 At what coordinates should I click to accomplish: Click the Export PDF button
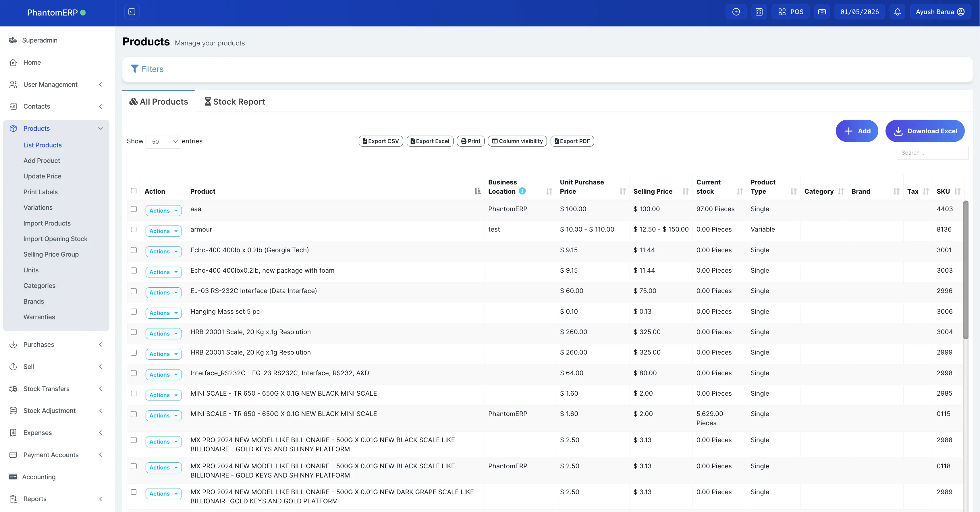[x=572, y=141]
